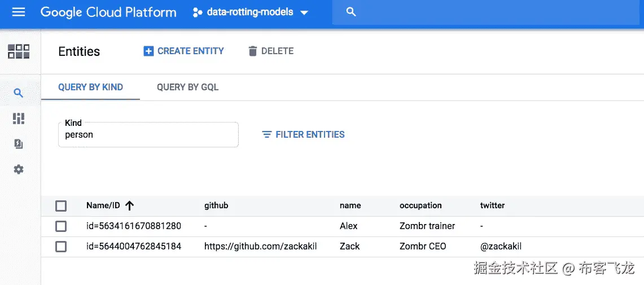Open the Admin gear icon in sidebar
Image resolution: width=644 pixels, height=285 pixels.
click(x=19, y=169)
